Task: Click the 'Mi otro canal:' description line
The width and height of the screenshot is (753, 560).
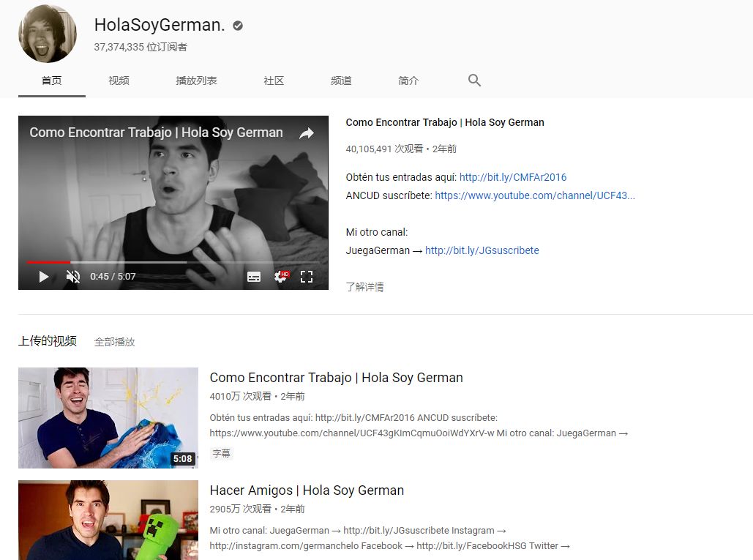Action: point(376,232)
